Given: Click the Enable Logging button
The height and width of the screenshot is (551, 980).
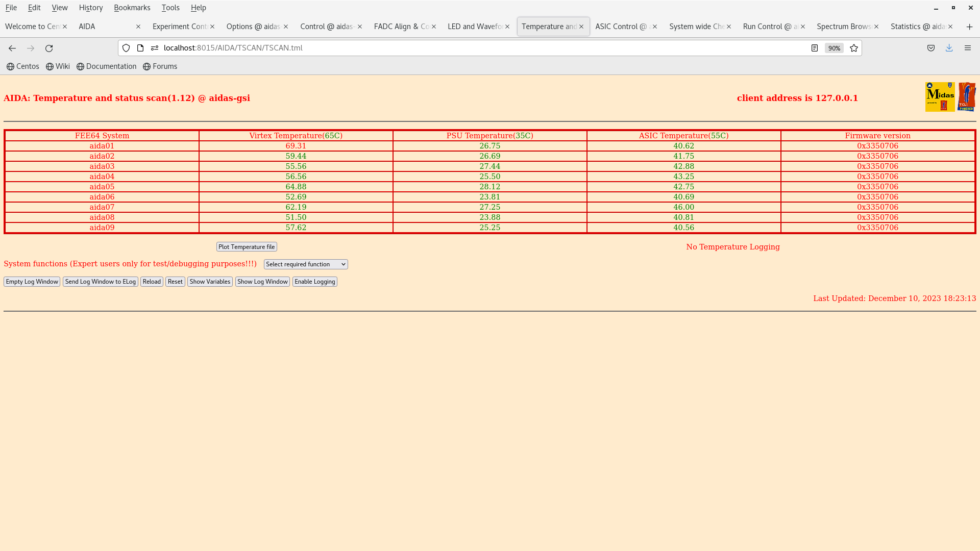Looking at the screenshot, I should pyautogui.click(x=314, y=281).
